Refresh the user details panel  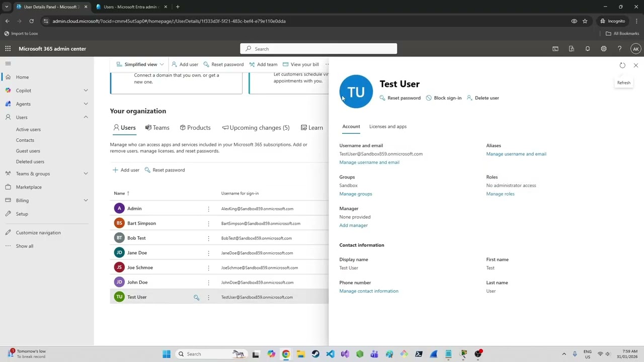point(622,65)
